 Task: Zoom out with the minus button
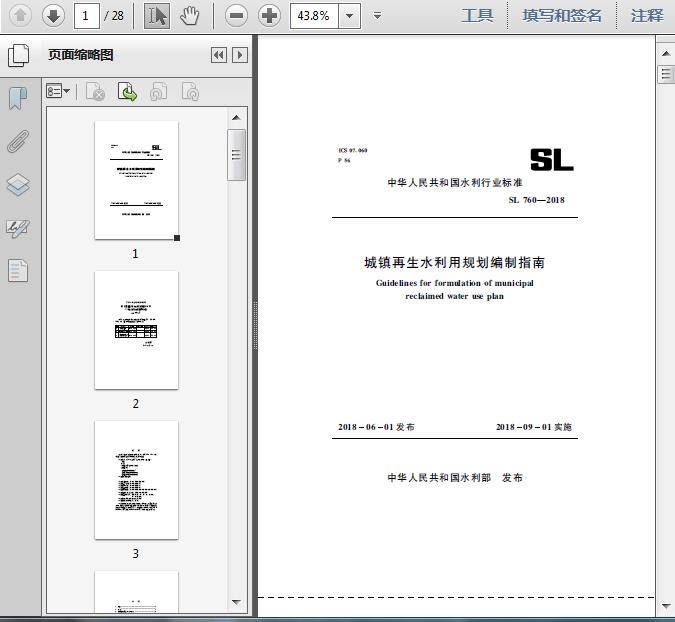(236, 15)
